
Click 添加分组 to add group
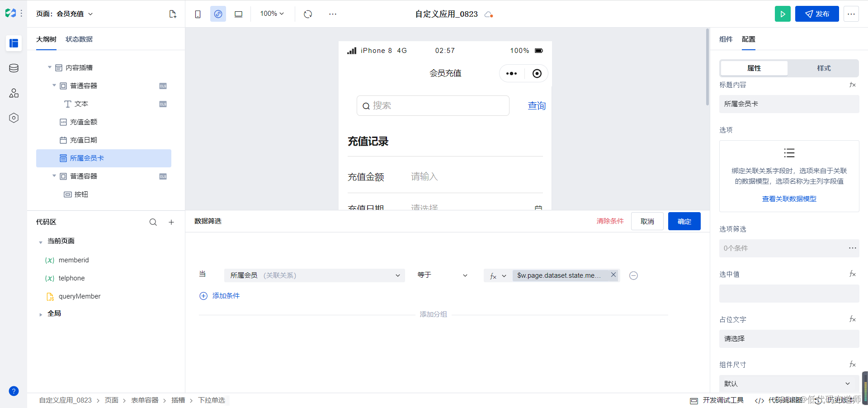click(433, 314)
